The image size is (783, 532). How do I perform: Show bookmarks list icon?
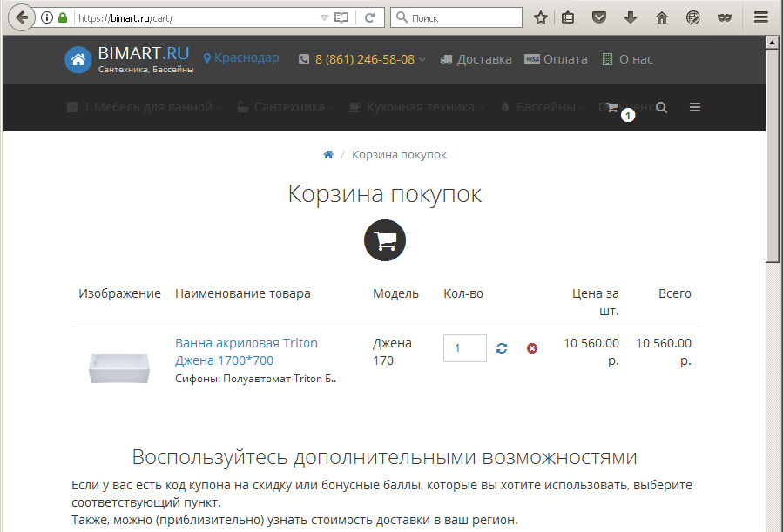(568, 18)
